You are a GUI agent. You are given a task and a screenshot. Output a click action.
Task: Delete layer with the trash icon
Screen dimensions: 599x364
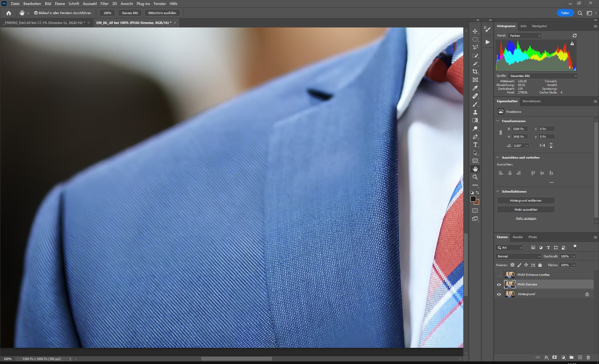click(588, 357)
